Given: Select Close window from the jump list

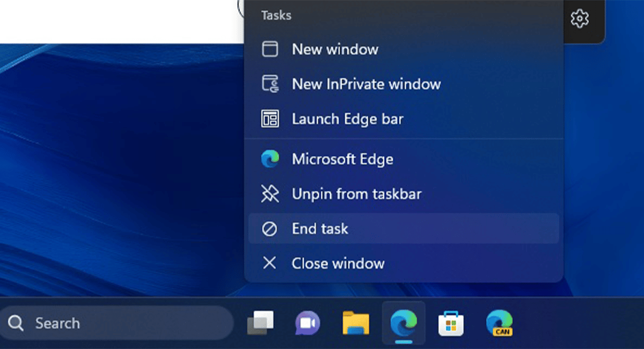Looking at the screenshot, I should pyautogui.click(x=338, y=263).
